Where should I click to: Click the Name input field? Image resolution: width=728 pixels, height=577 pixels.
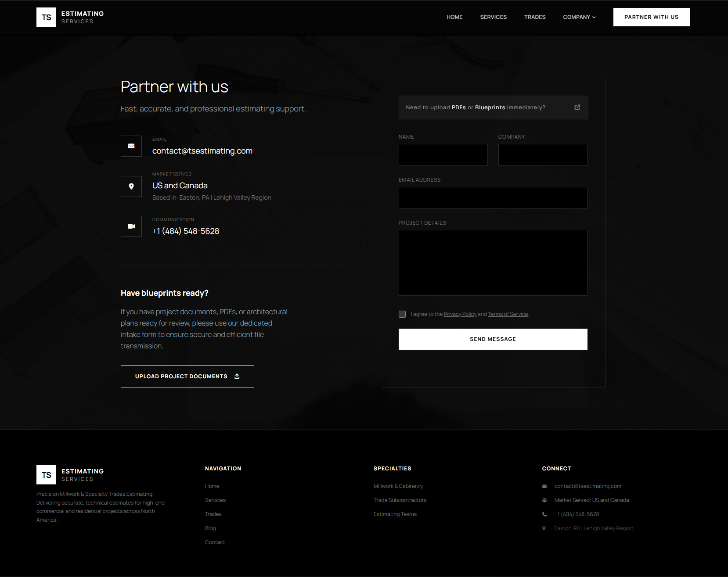443,155
